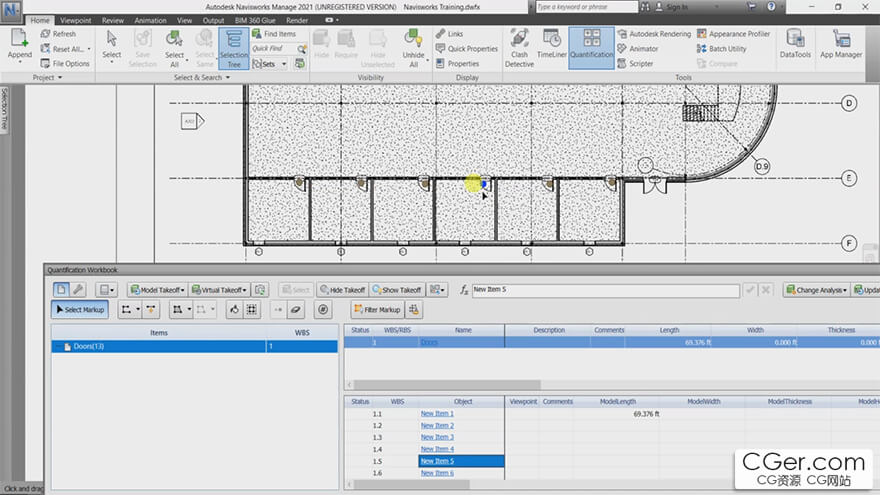Open the Model Takeoff dropdown
The width and height of the screenshot is (880, 495).
coord(157,290)
